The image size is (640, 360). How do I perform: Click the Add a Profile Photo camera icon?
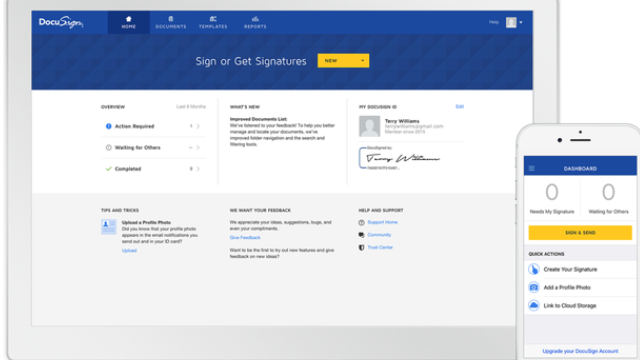pyautogui.click(x=533, y=287)
